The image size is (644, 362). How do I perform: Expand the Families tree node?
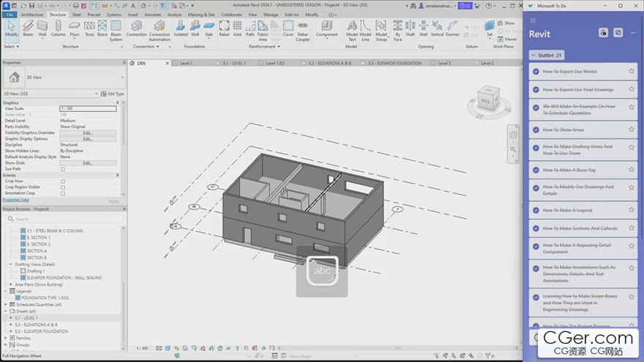pos(6,338)
